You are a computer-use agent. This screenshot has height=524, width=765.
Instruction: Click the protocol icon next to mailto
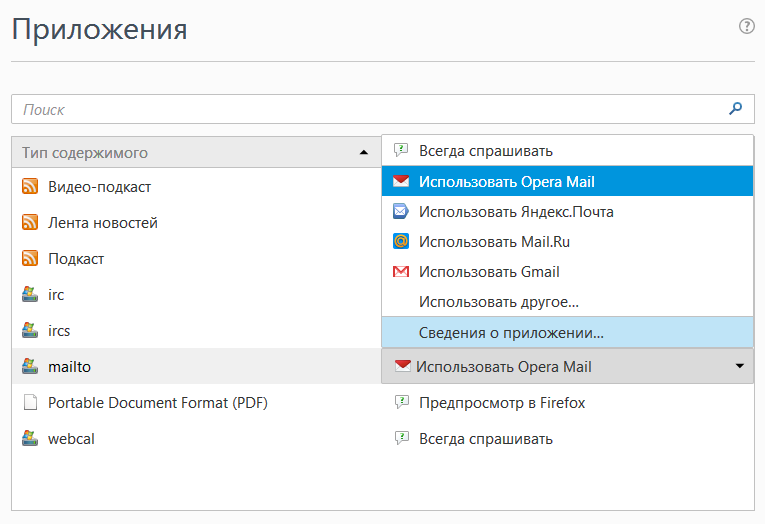tap(30, 366)
